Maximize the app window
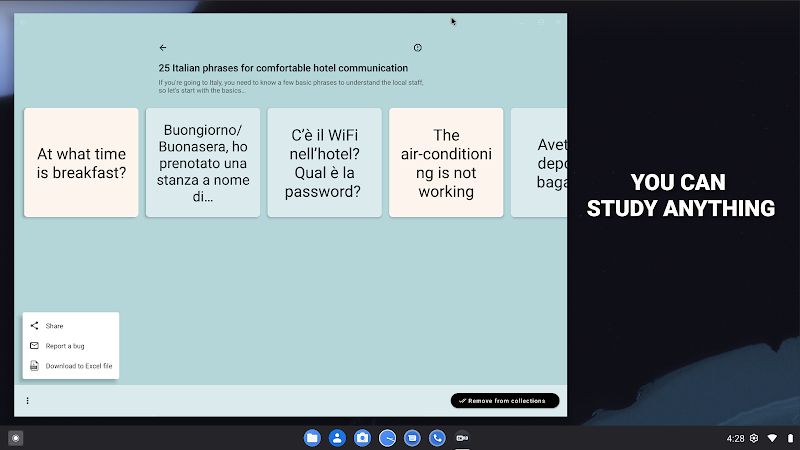 541,22
